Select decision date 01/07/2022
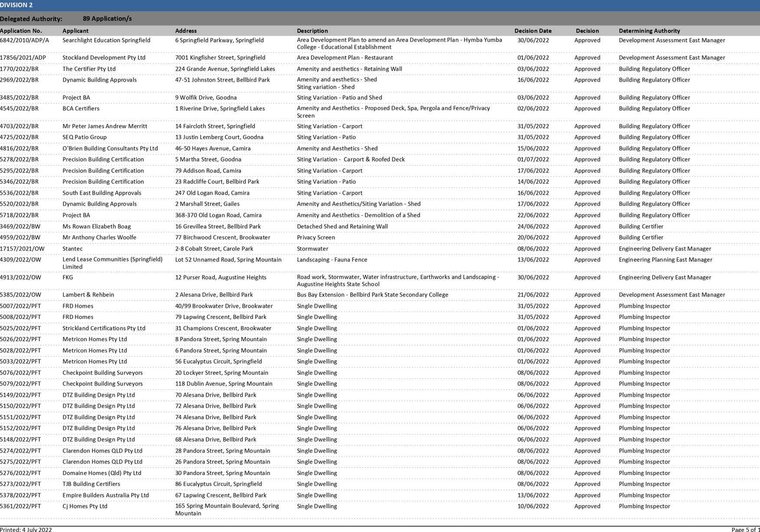 533,159
